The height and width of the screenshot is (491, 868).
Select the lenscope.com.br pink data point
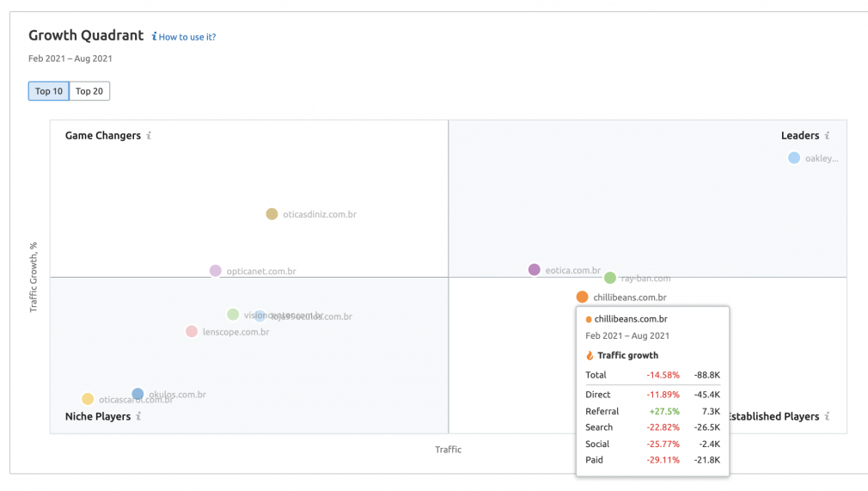pos(192,331)
